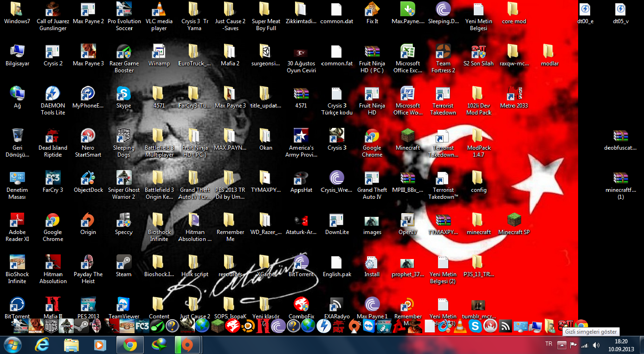Launch Max Payne 2 from the desktop

88,13
